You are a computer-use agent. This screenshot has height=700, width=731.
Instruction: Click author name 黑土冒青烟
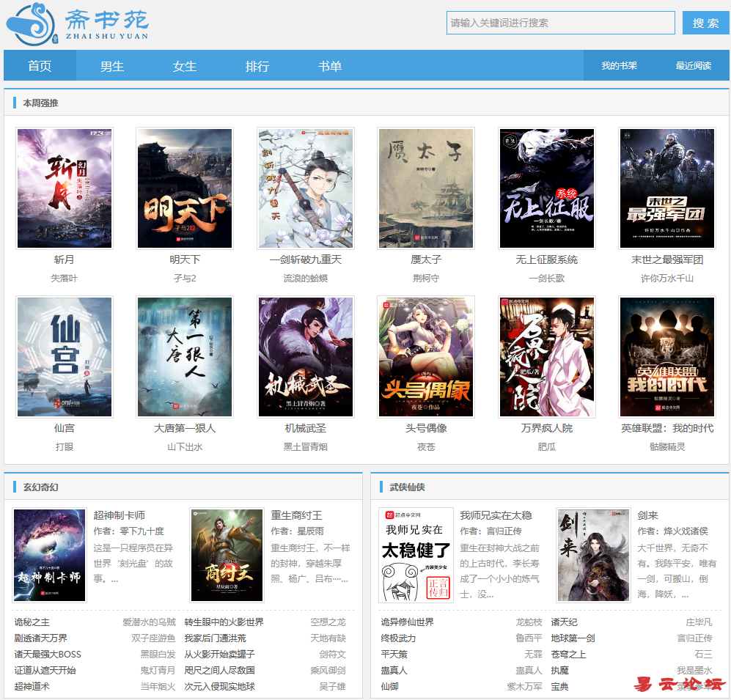pos(305,447)
